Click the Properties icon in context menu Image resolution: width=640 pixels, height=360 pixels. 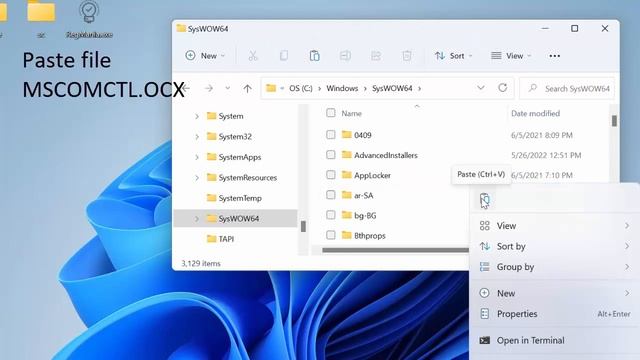point(484,313)
